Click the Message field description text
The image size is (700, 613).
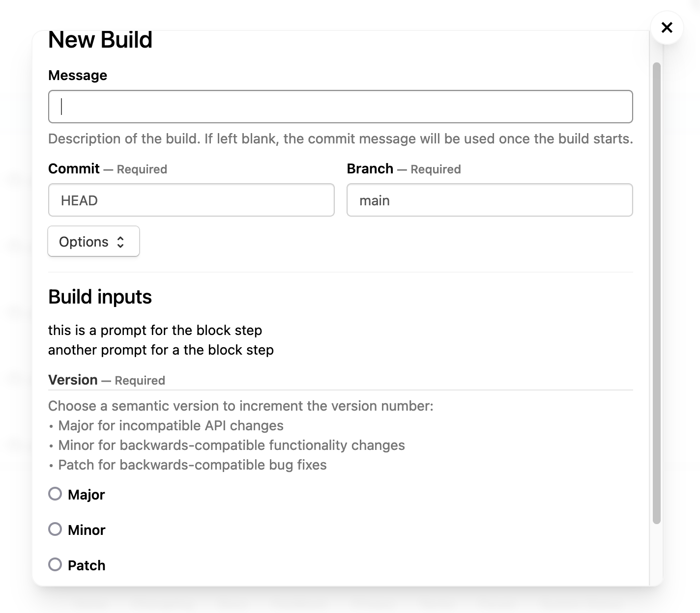coord(340,139)
